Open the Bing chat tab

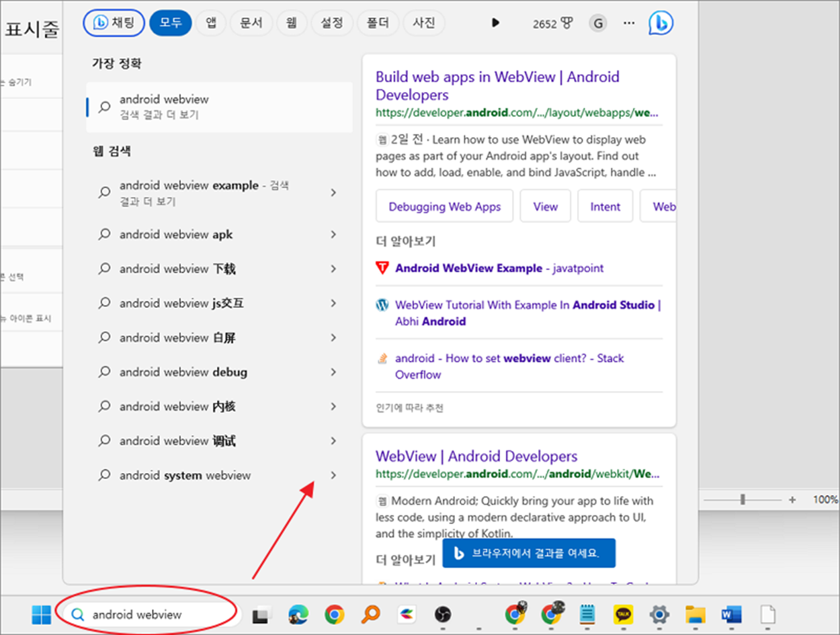point(113,23)
